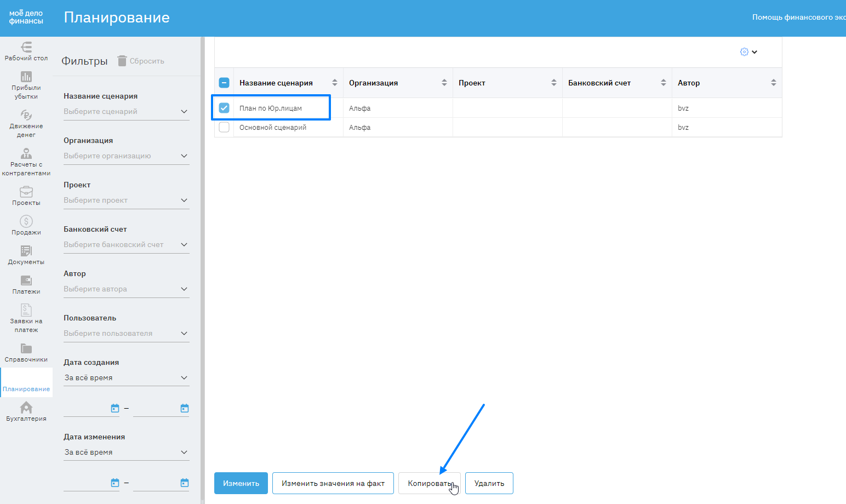This screenshot has width=846, height=504.
Task: Open the Платежи wallet icon
Action: (x=26, y=280)
